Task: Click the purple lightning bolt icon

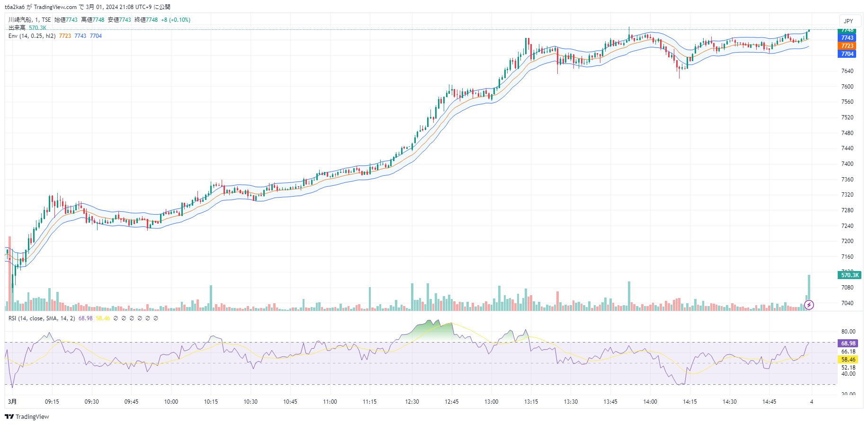Action: [x=809, y=305]
